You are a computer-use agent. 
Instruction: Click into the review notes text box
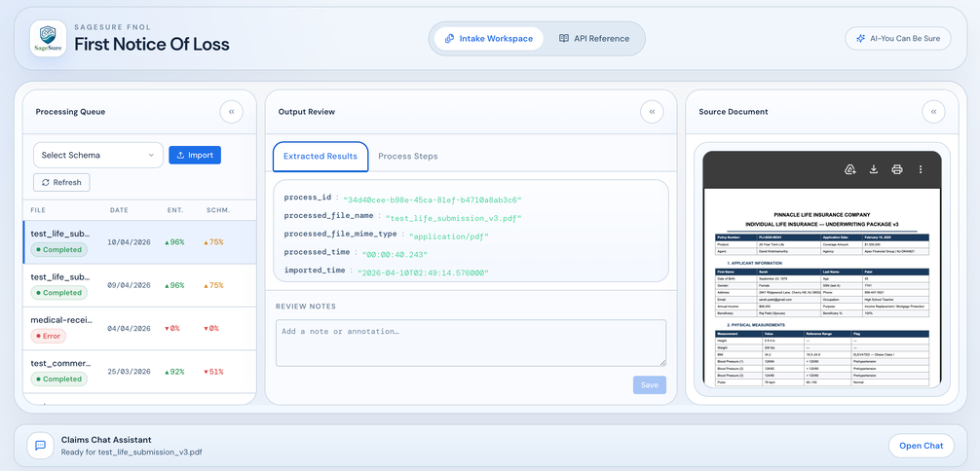tap(471, 343)
